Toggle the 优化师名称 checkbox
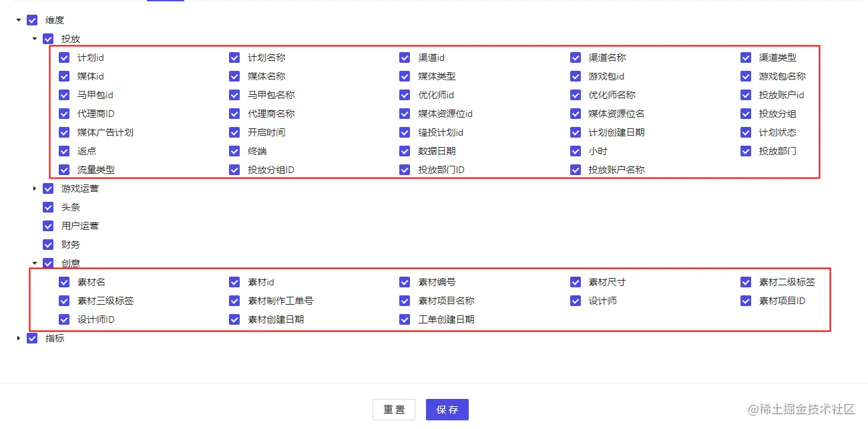 (576, 95)
